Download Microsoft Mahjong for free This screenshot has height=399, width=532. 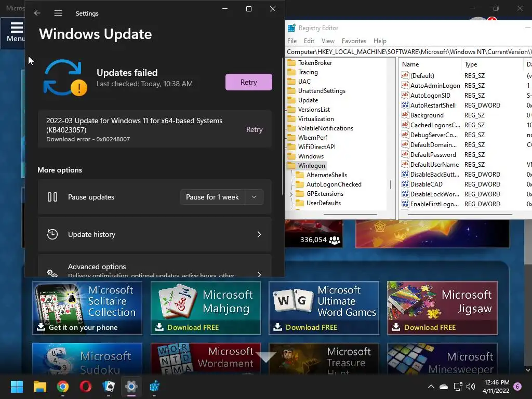(x=206, y=327)
